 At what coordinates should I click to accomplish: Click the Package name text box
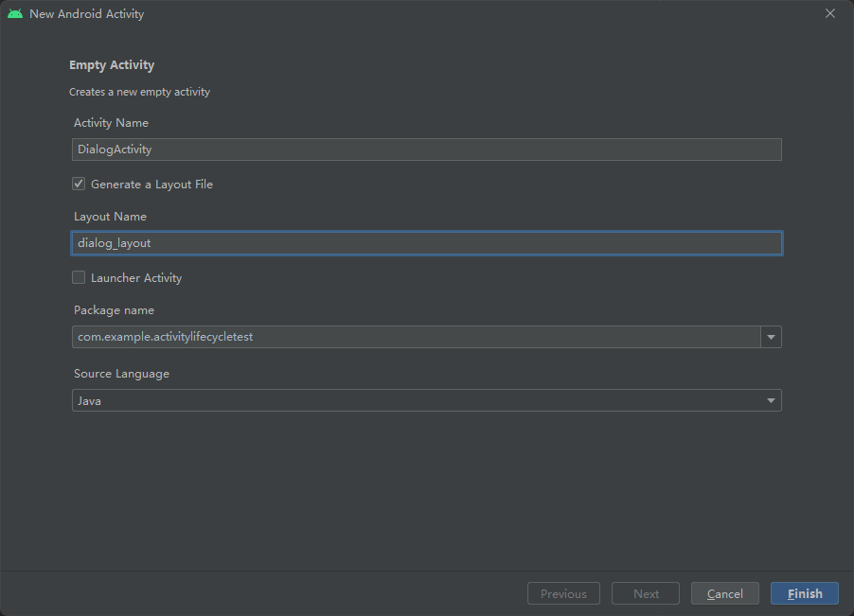click(x=416, y=337)
